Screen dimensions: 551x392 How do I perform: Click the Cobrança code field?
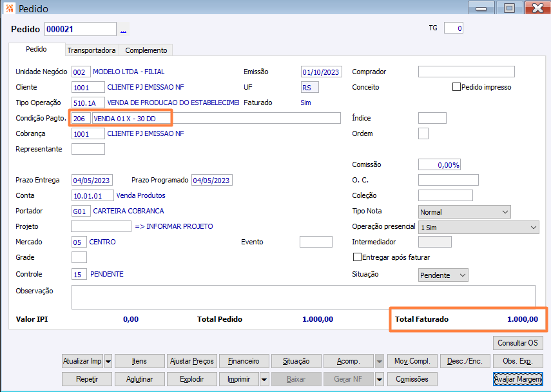(88, 133)
